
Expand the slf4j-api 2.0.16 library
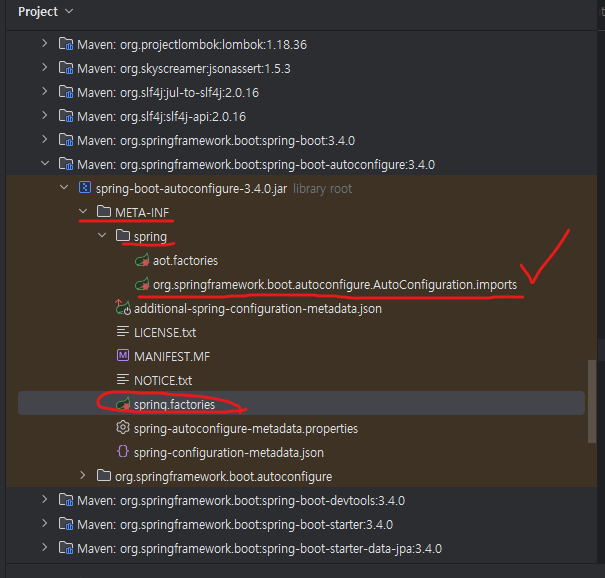pos(45,115)
